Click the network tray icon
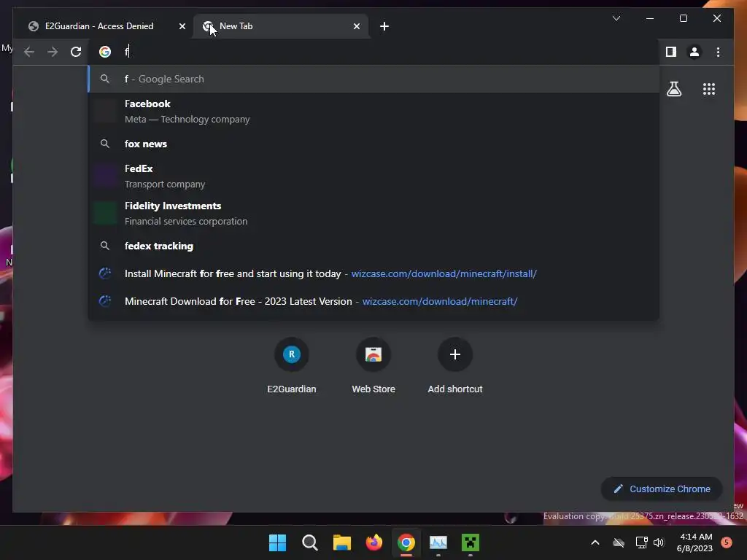The width and height of the screenshot is (747, 560). 641,542
